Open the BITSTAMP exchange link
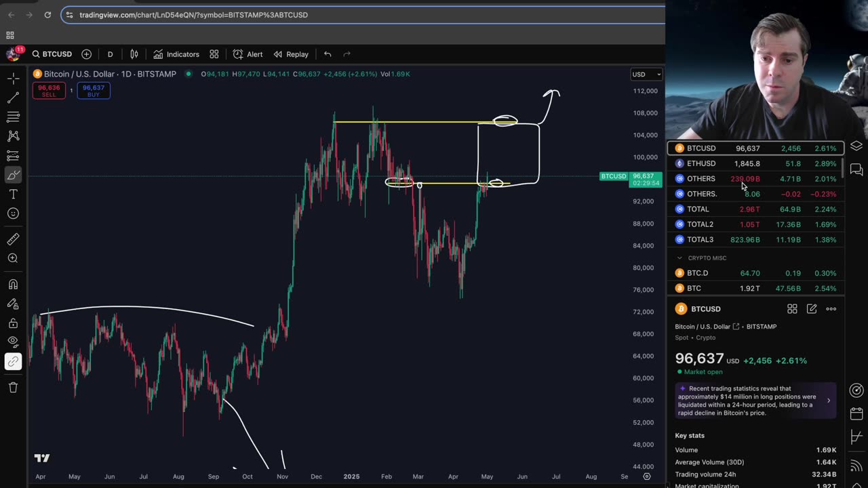Viewport: 868px width, 488px height. 761,327
